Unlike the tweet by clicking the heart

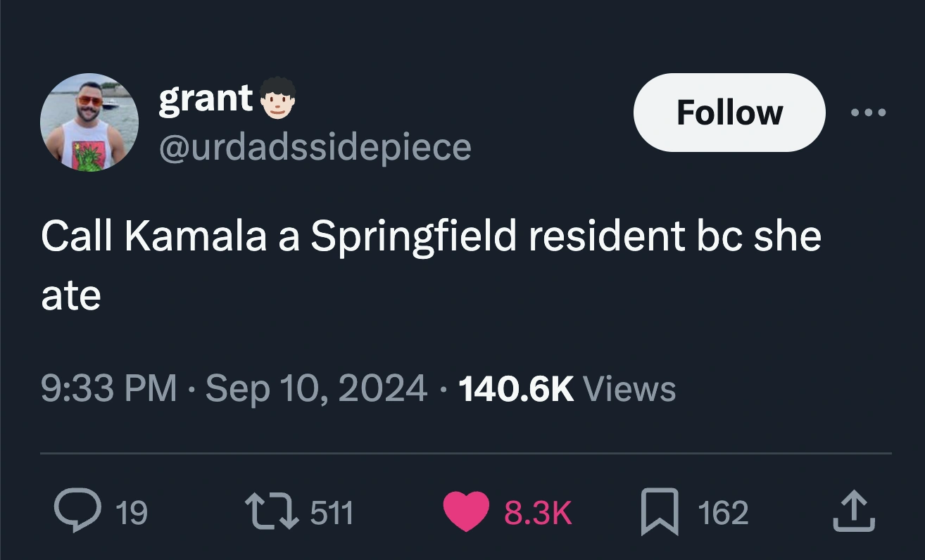pos(467,510)
